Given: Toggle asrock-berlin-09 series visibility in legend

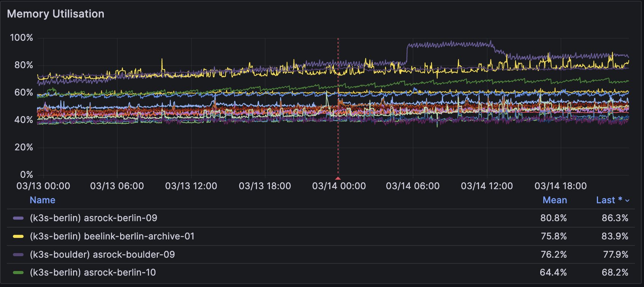Looking at the screenshot, I should 93,218.
